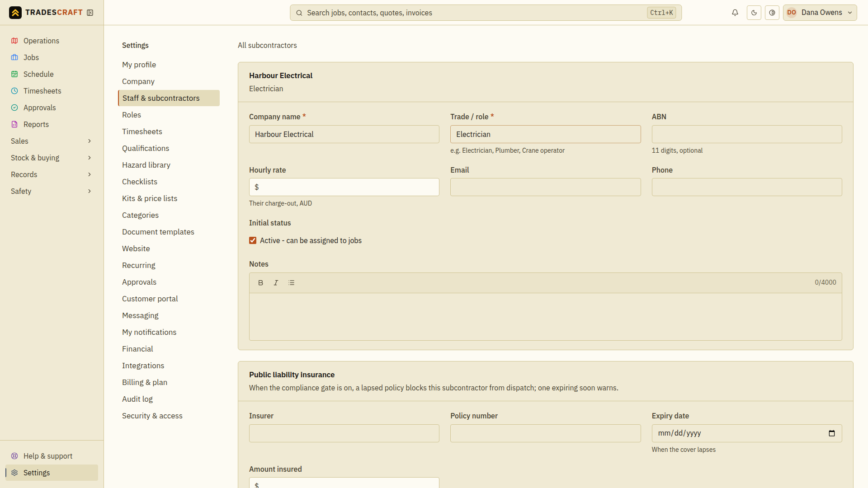Viewport: 868px width, 488px height.
Task: Open My notifications settings
Action: tap(169, 332)
